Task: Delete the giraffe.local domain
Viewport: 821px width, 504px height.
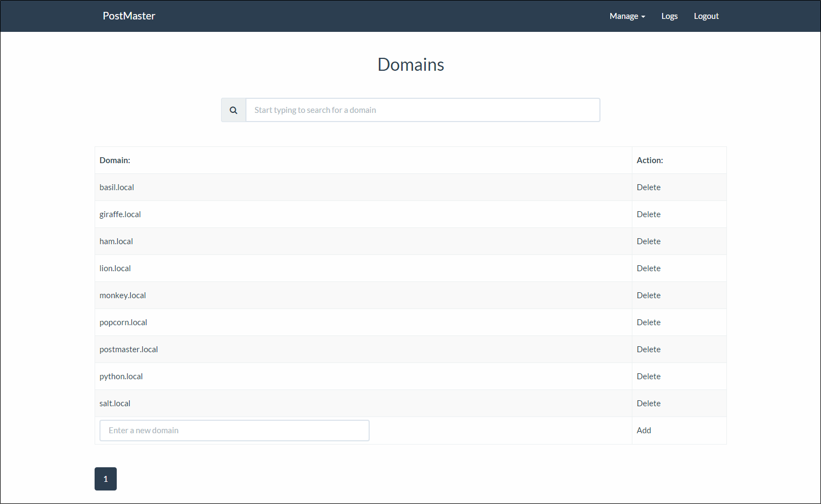Action: click(649, 214)
